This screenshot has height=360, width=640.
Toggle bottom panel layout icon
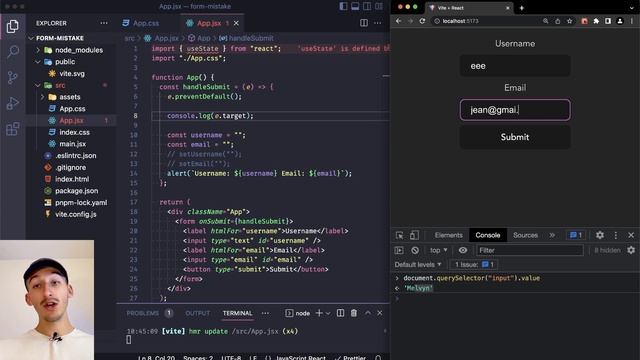pyautogui.click(x=356, y=6)
